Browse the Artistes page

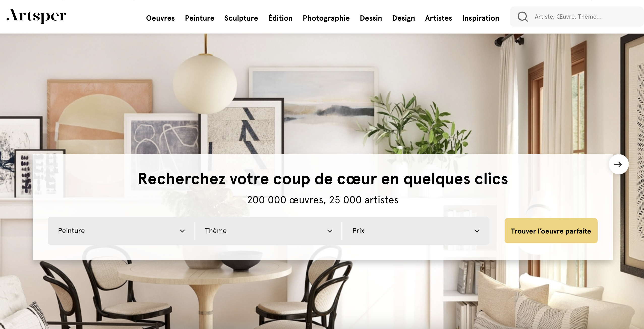pyautogui.click(x=438, y=18)
